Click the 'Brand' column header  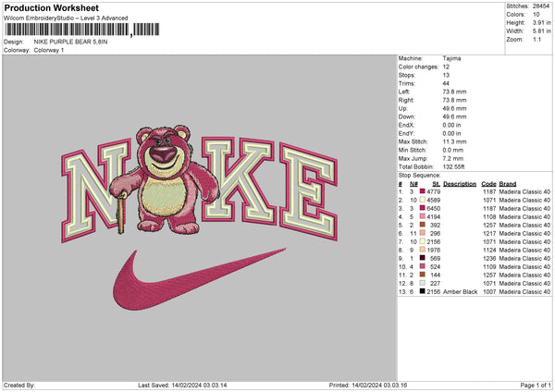(508, 184)
